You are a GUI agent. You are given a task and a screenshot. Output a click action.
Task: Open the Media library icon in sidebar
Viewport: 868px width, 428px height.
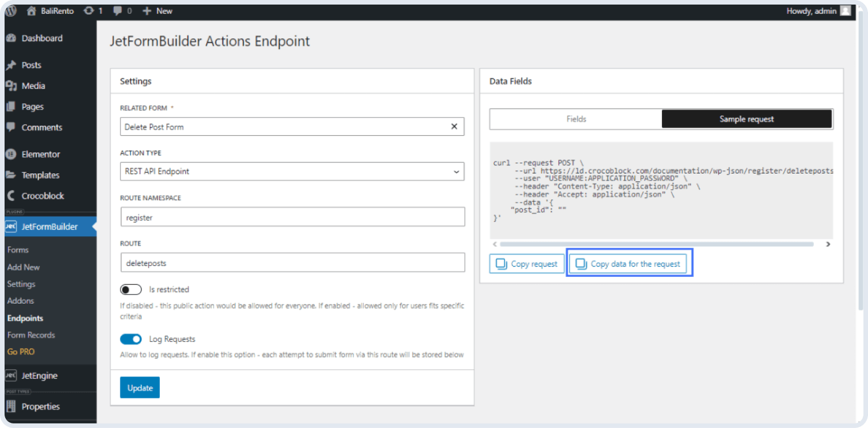12,86
